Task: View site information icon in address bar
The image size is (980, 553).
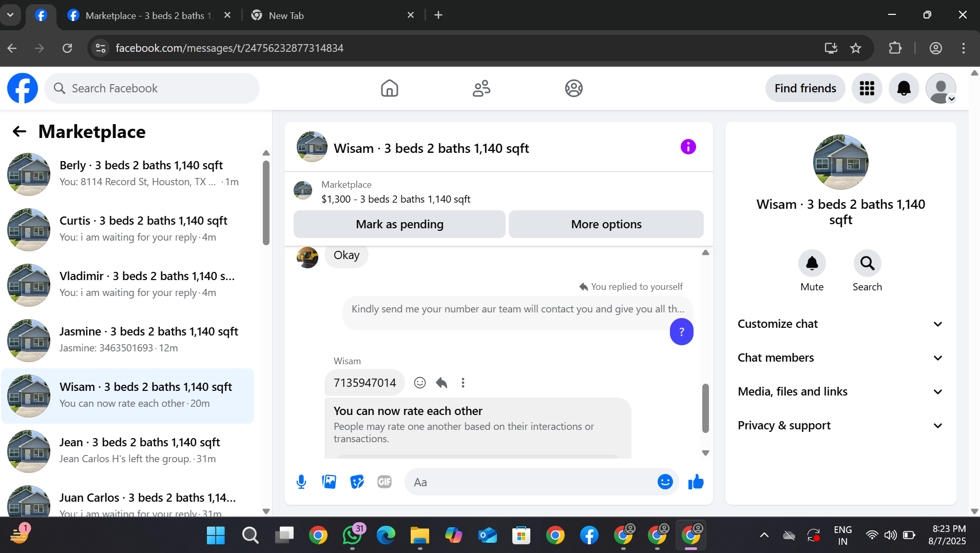Action: coord(101,48)
